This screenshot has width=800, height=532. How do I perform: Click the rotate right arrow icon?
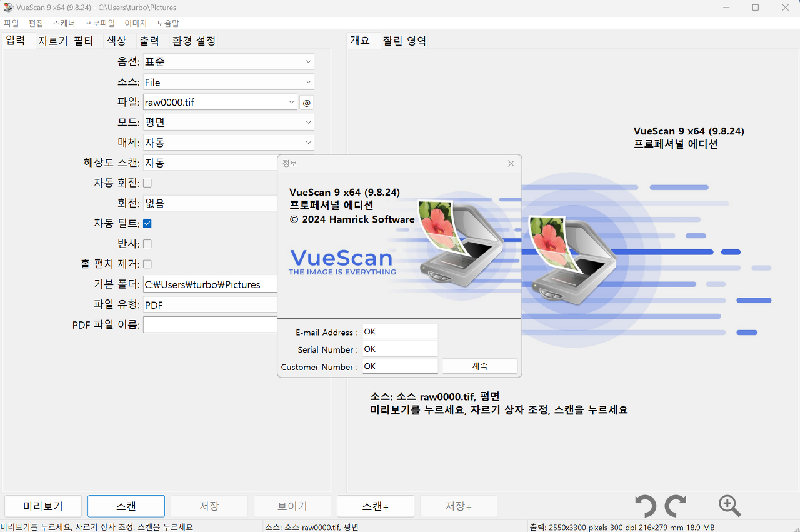[x=676, y=506]
